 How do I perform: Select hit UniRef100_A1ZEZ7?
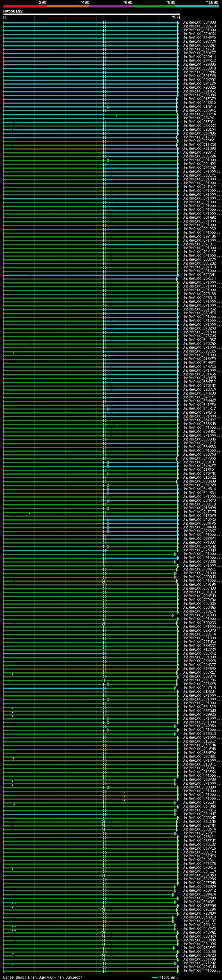199,137
